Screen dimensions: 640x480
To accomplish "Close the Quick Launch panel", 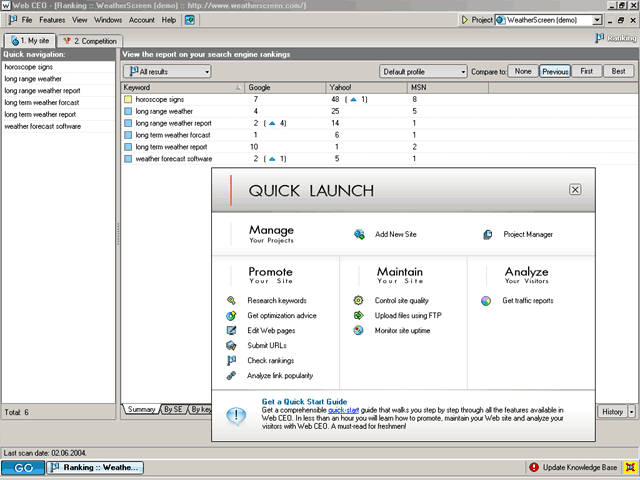I will tap(575, 190).
